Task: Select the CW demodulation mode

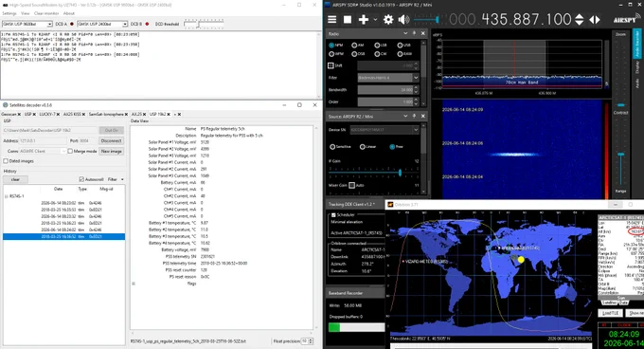Action: [x=377, y=54]
